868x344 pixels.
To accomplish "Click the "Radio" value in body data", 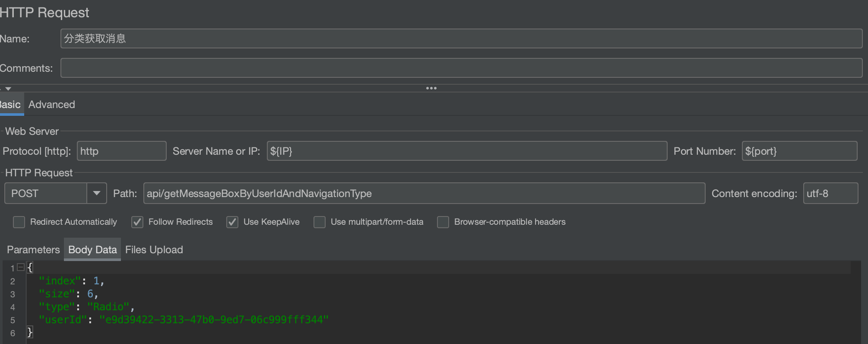I will (x=108, y=307).
